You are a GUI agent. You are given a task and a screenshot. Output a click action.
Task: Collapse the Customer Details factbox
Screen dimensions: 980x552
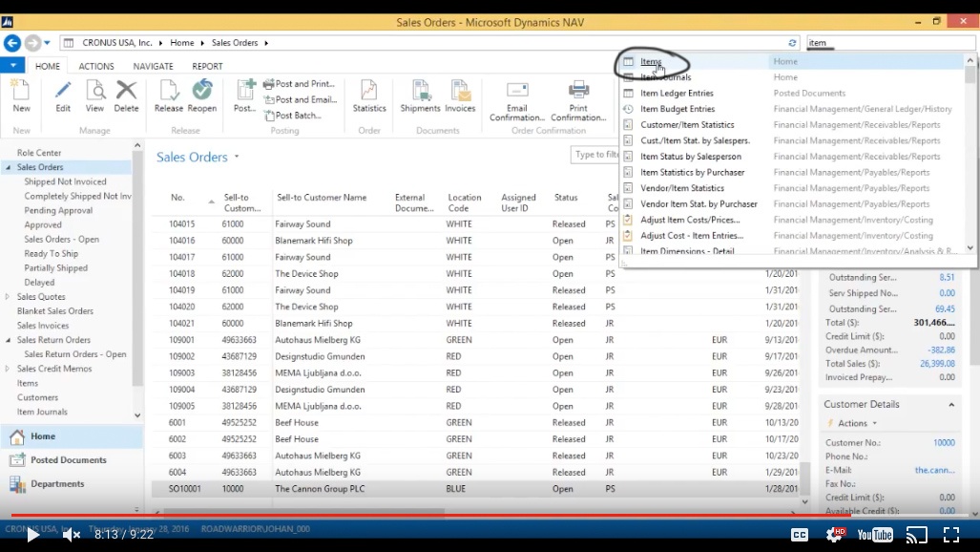[951, 405]
